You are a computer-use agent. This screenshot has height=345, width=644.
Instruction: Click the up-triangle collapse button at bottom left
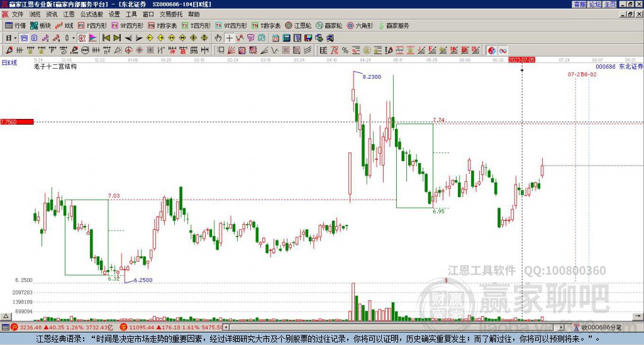(5, 316)
